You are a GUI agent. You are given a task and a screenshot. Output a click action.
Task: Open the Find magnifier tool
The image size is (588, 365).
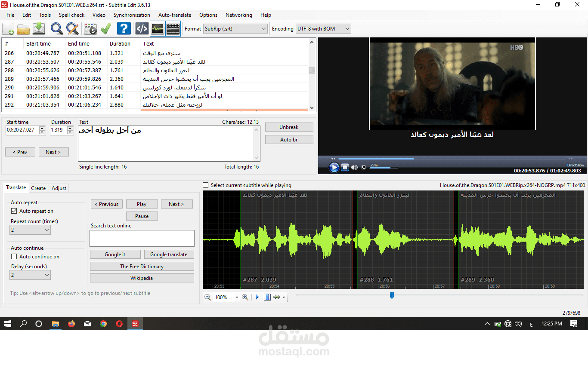pyautogui.click(x=57, y=29)
